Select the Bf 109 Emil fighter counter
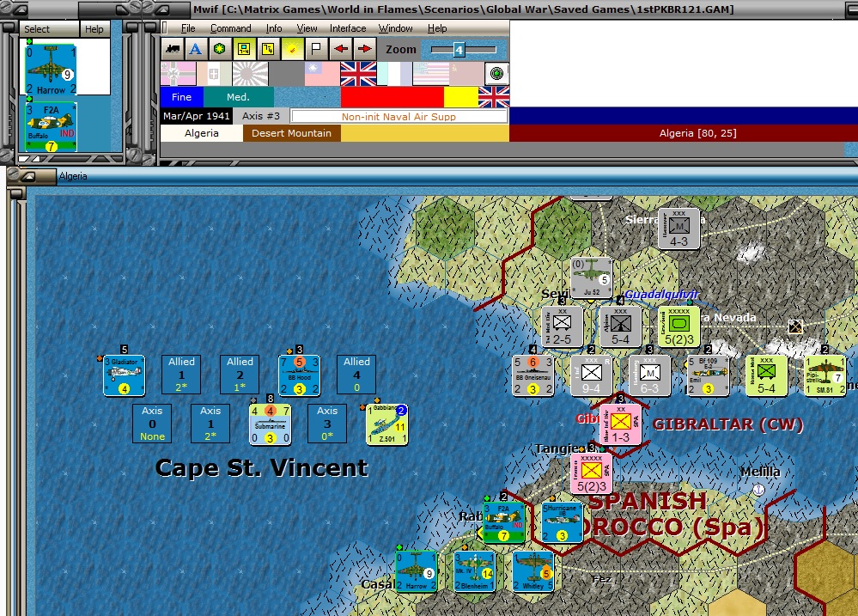 coord(708,375)
